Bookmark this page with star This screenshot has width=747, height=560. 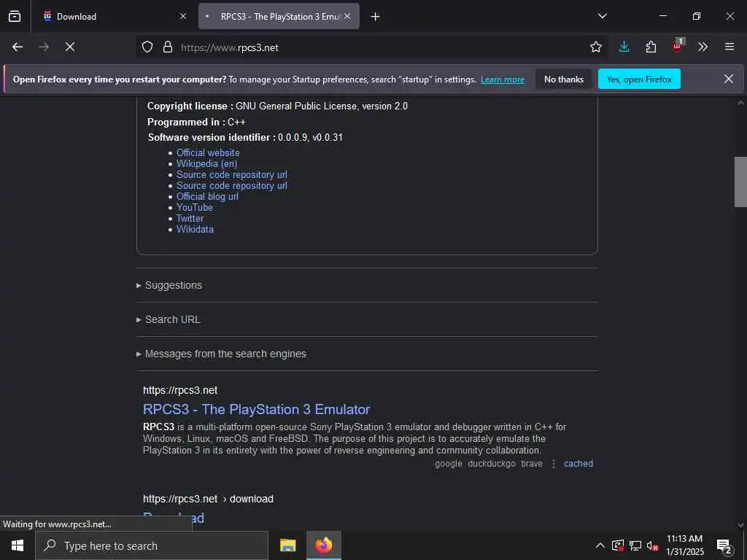(x=595, y=47)
